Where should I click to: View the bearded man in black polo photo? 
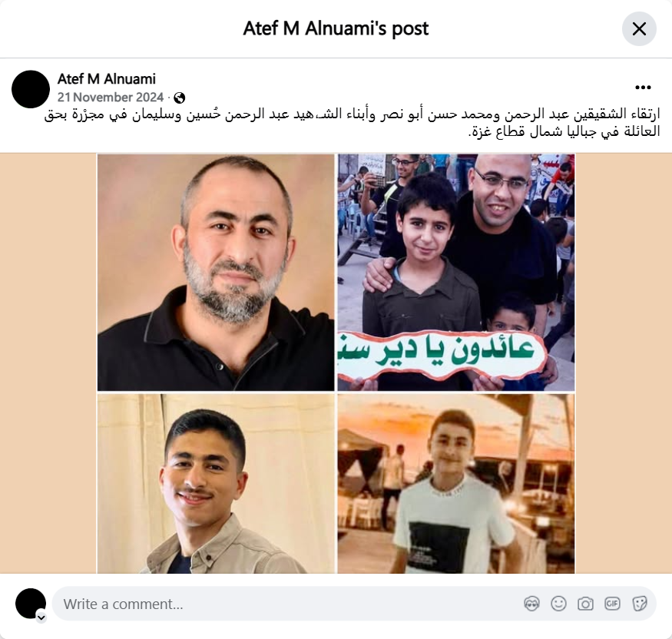point(216,273)
